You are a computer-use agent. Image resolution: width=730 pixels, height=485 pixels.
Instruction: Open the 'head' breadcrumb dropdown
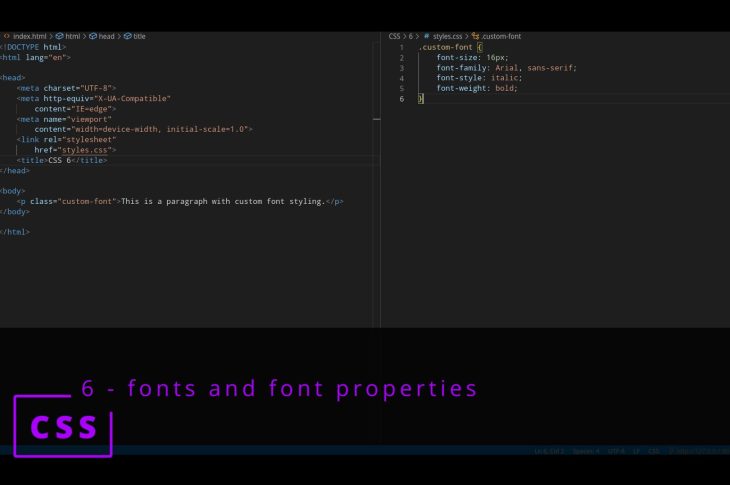106,36
